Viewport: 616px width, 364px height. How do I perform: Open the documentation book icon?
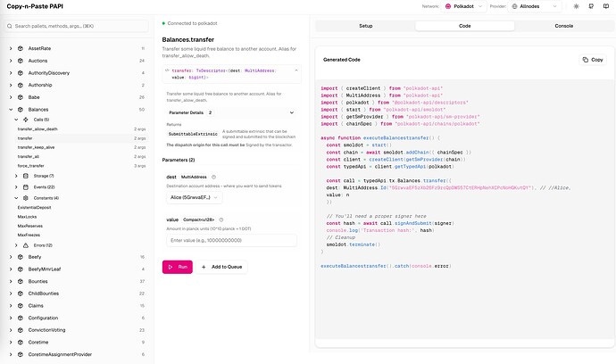coord(606,5)
